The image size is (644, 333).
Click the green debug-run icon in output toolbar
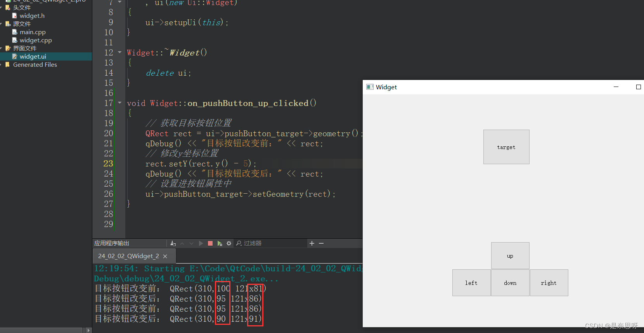tap(220, 243)
